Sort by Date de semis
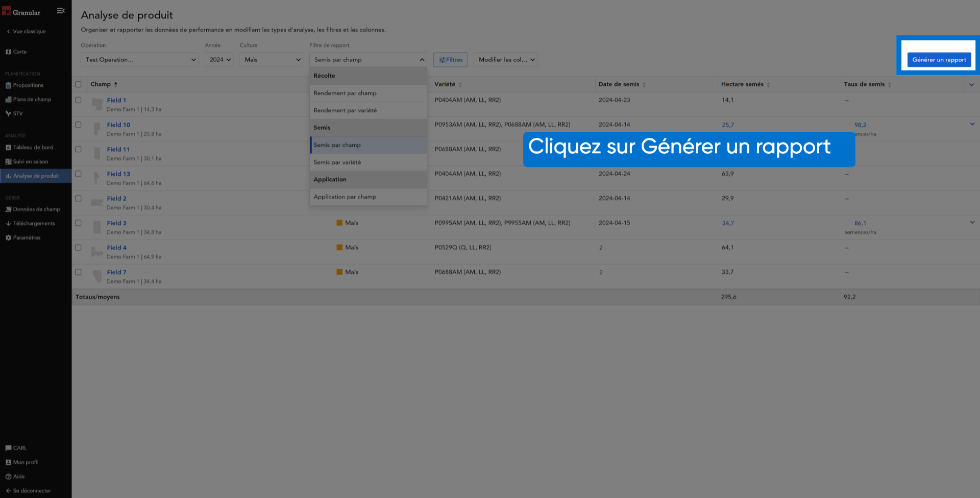This screenshot has height=498, width=980. [x=644, y=85]
